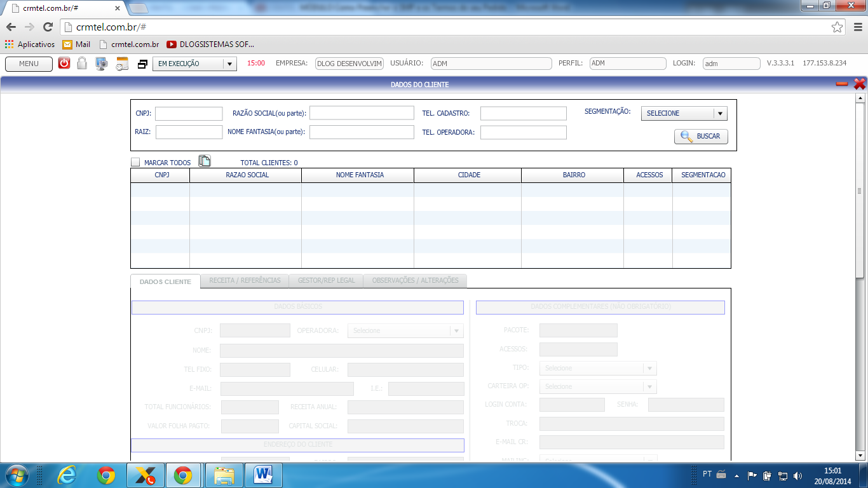Expand the Tipo dropdown
This screenshot has width=868, height=488.
pos(598,368)
